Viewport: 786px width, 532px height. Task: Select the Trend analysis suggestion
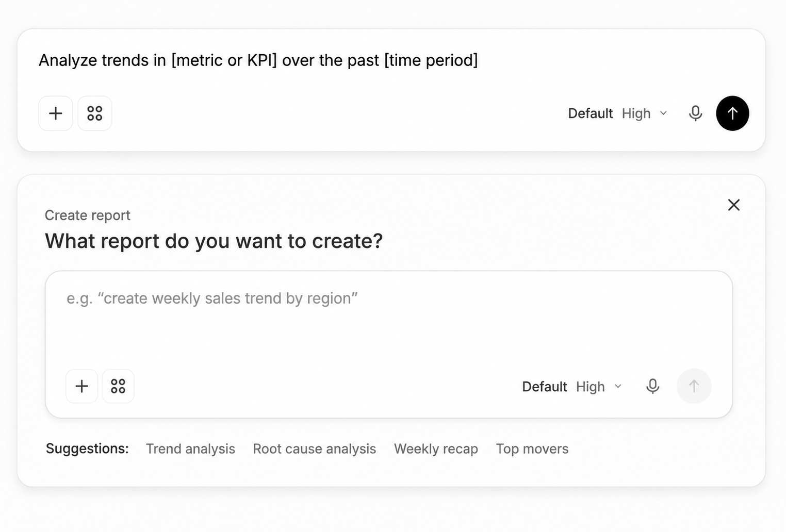(190, 449)
